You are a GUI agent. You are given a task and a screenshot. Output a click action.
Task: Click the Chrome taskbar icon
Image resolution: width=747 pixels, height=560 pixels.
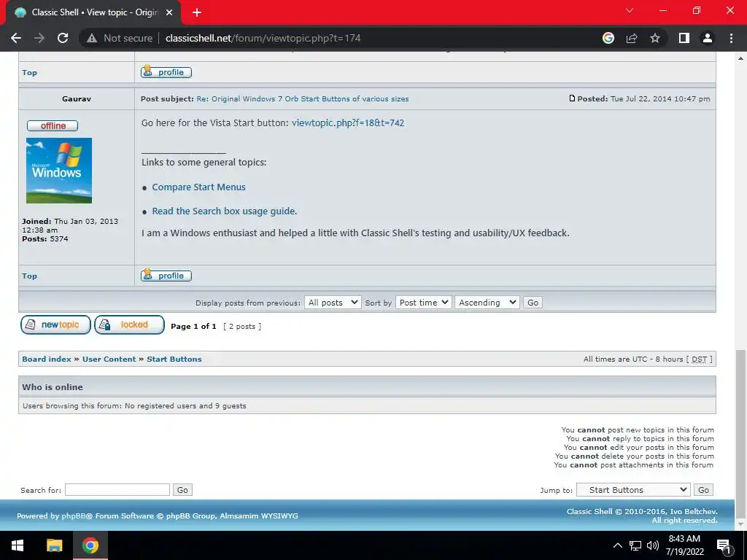[x=90, y=545]
